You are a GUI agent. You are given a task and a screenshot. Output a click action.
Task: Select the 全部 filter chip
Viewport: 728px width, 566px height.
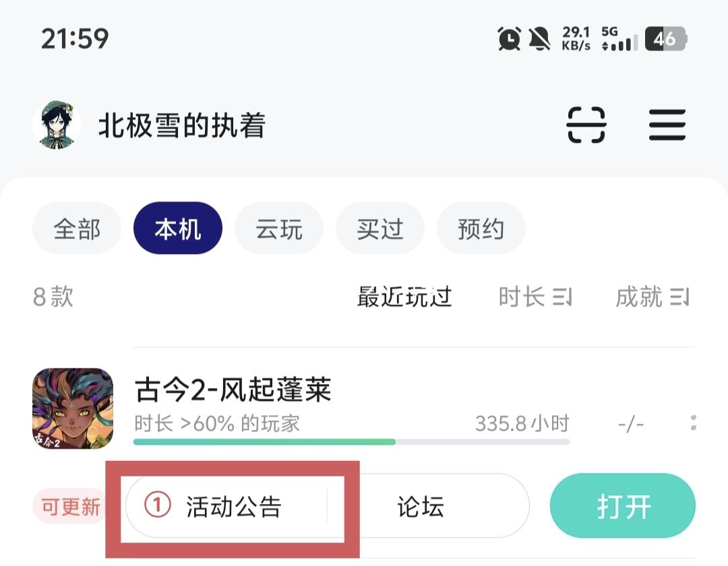coord(77,229)
